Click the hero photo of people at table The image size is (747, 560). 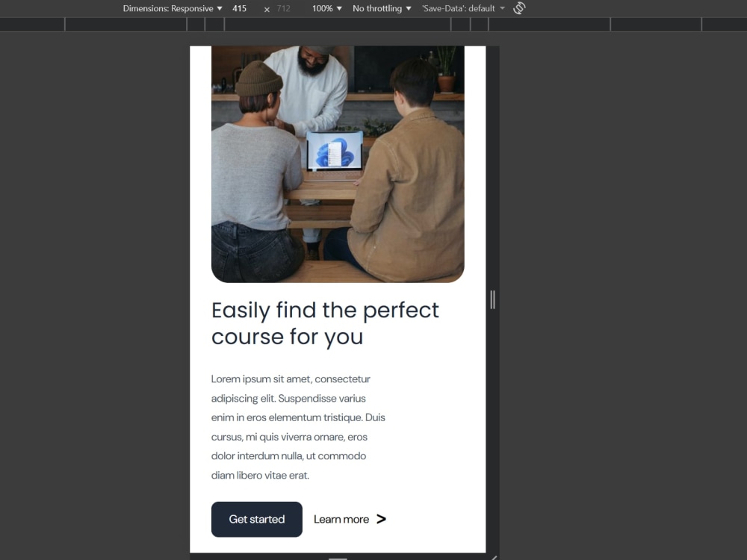click(x=338, y=164)
